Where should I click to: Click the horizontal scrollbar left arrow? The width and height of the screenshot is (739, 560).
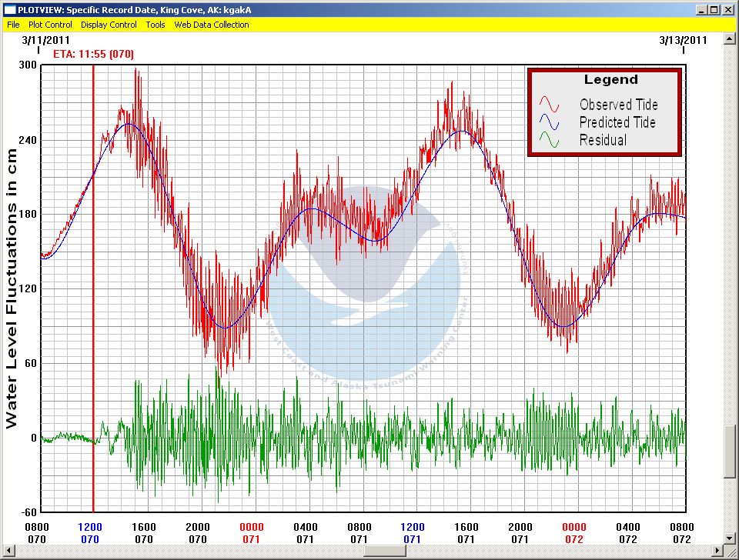(8, 552)
